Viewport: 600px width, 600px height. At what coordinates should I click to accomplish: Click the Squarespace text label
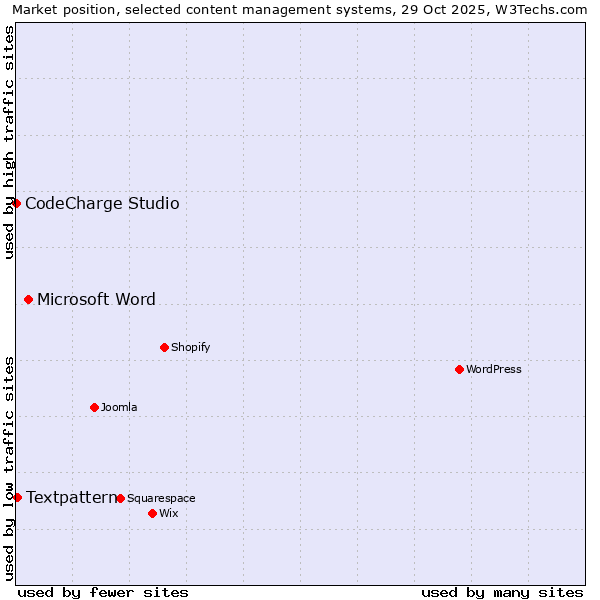click(x=161, y=499)
